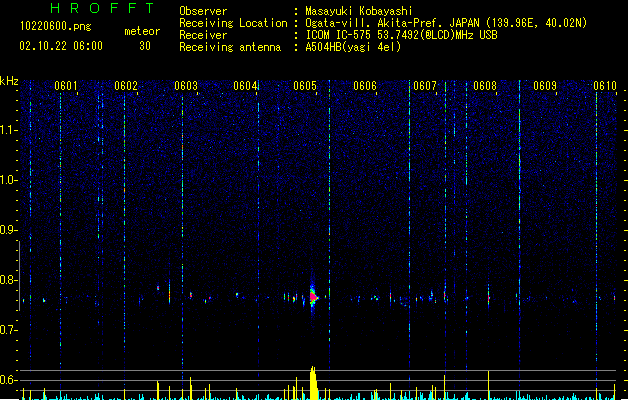The width and height of the screenshot is (629, 400).
Task: Click the large red meteor echo near 0605
Action: point(313,296)
